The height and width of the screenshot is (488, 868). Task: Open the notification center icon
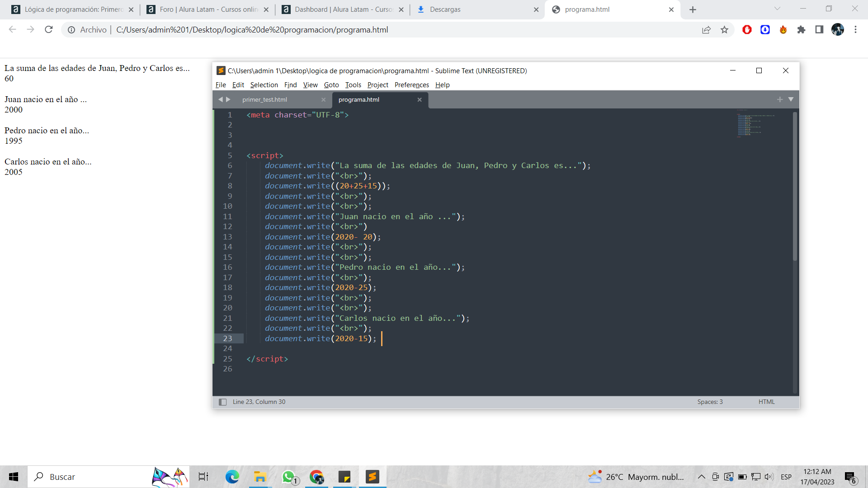click(x=850, y=477)
